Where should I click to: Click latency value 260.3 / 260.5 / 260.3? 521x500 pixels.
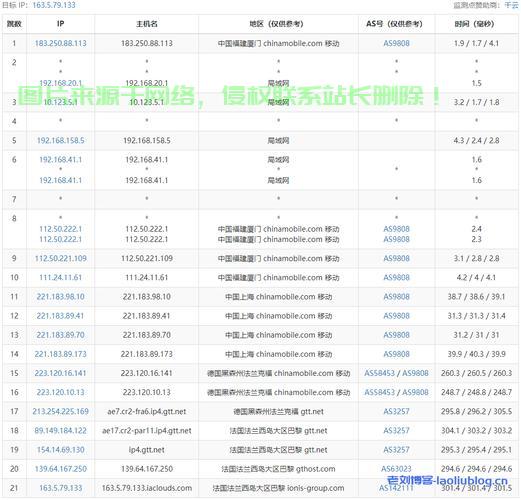tap(476, 373)
